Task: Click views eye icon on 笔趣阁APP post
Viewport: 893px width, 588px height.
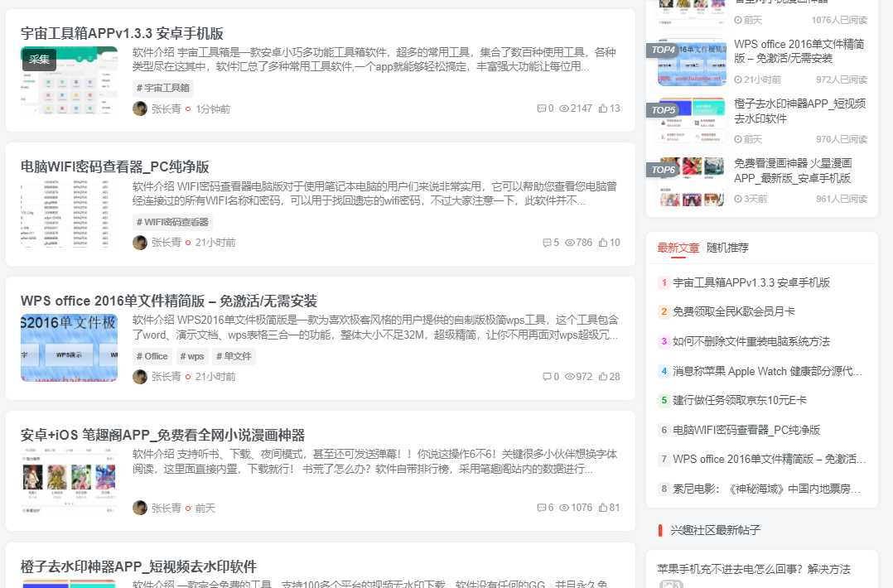Action: coord(564,507)
